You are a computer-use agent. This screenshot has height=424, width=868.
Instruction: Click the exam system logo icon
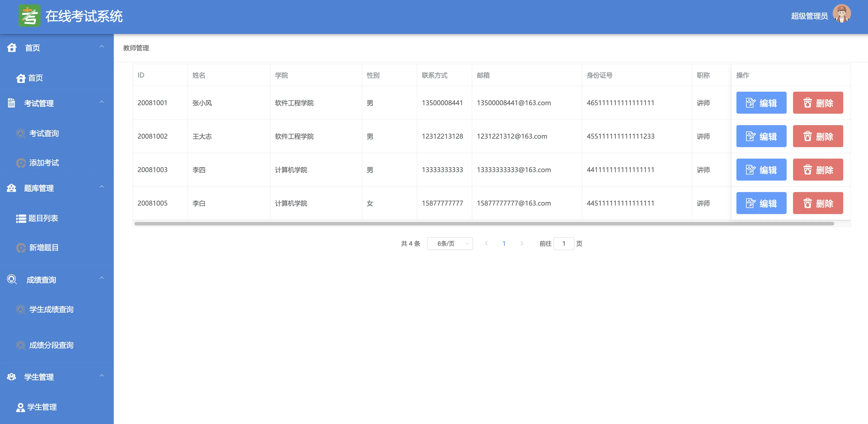(29, 16)
